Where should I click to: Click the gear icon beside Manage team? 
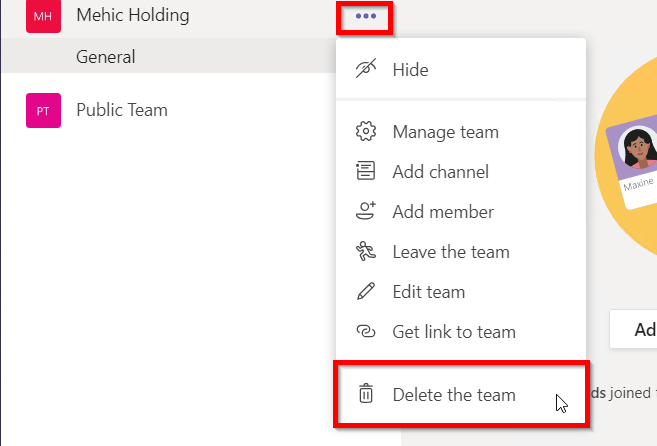(366, 132)
